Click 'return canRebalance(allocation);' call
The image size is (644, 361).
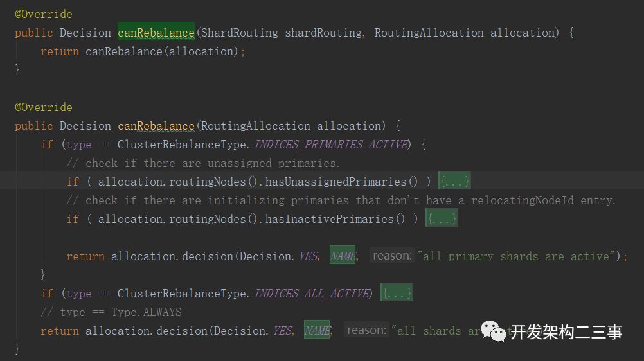pos(143,51)
